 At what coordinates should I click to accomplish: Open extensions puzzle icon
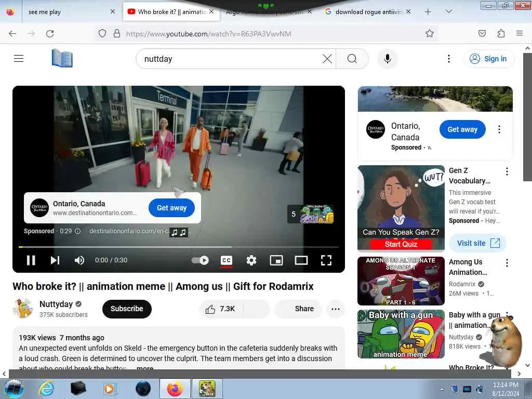point(501,33)
